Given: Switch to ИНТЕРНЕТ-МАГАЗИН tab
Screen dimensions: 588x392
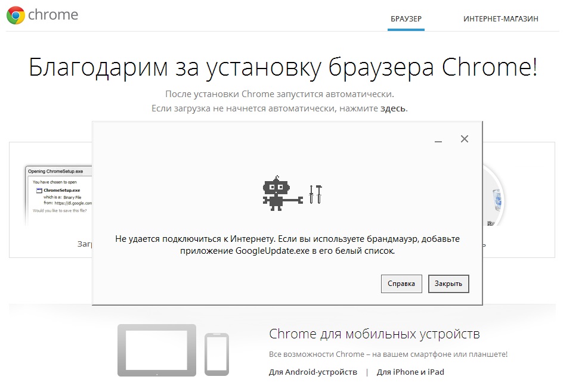Looking at the screenshot, I should 500,18.
